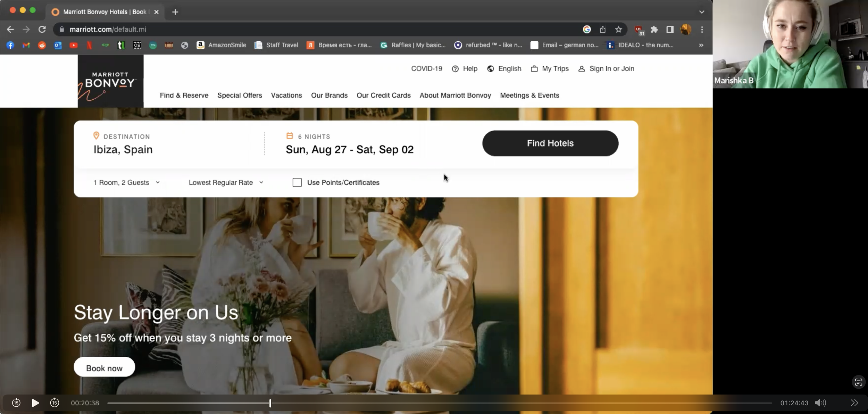Click the Find Hotels button
The width and height of the screenshot is (868, 414).
(x=550, y=143)
